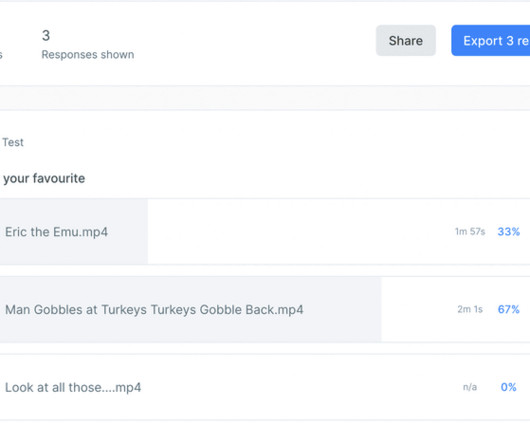
Task: Click the 1m 57s duration label
Action: [x=470, y=232]
